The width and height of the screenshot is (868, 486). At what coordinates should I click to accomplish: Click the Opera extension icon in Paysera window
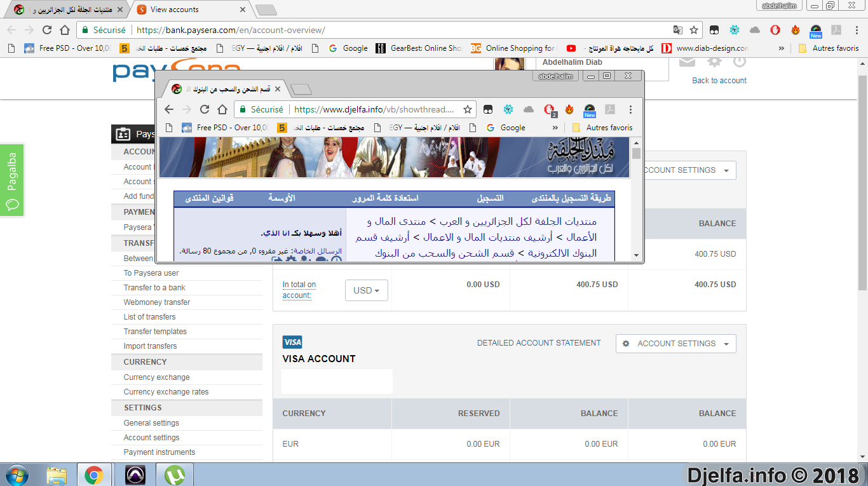coord(775,30)
